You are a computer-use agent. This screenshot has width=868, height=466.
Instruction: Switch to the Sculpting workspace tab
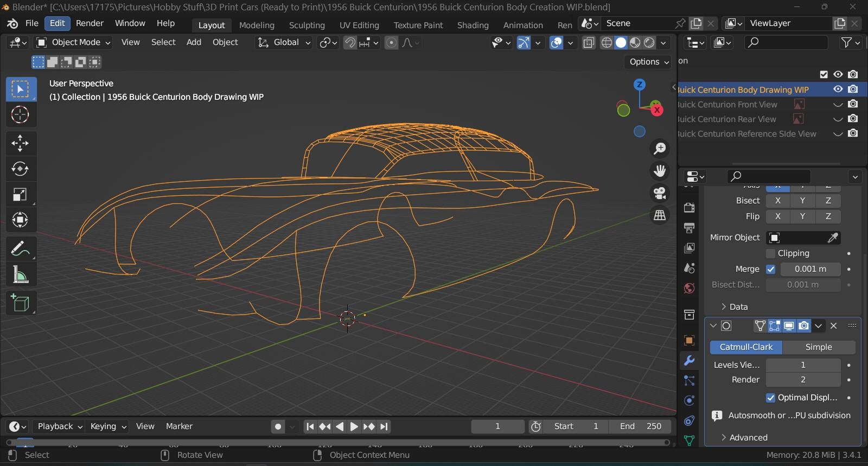307,25
